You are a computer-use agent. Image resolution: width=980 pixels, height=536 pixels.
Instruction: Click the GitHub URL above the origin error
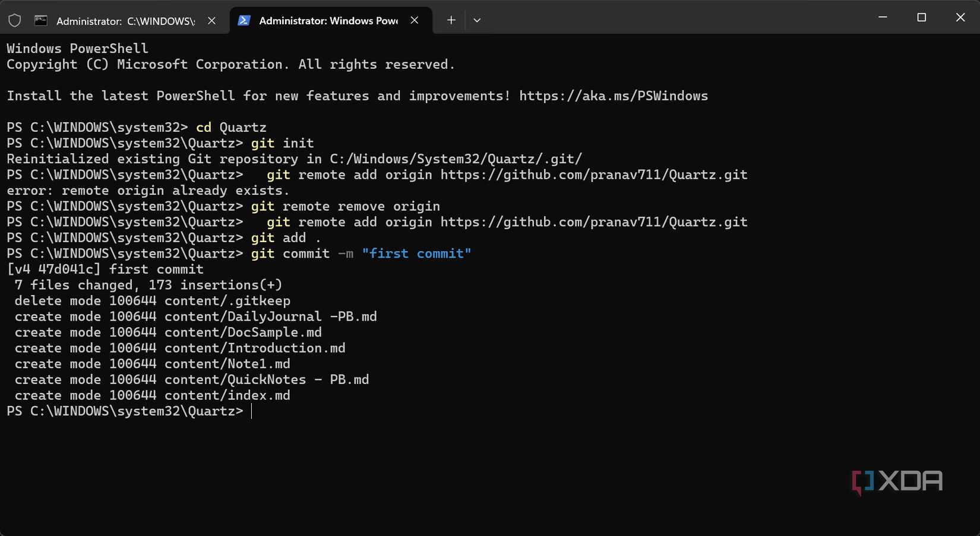tap(593, 175)
